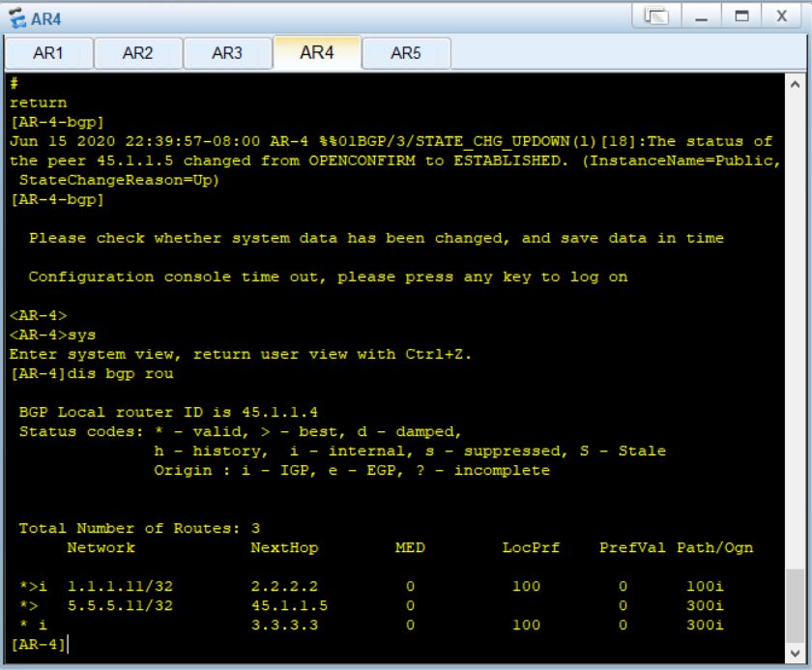Click the LocPrf column header
The image size is (812, 670).
click(x=532, y=548)
